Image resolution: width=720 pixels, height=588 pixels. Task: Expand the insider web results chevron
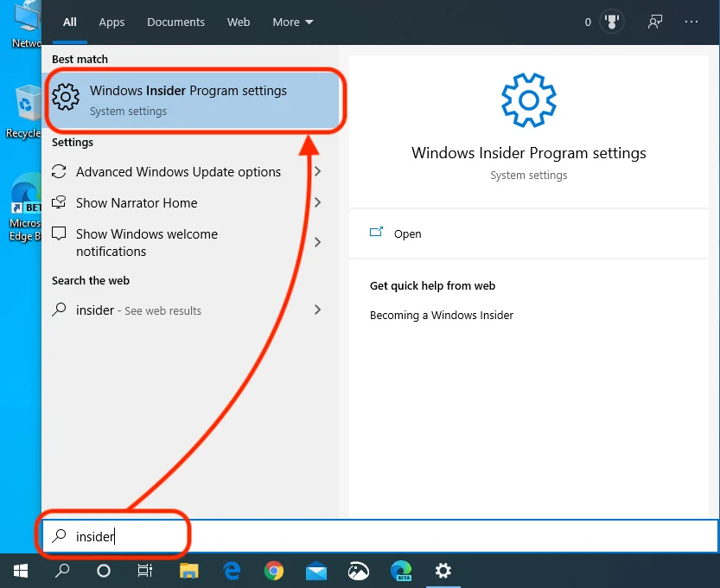317,310
